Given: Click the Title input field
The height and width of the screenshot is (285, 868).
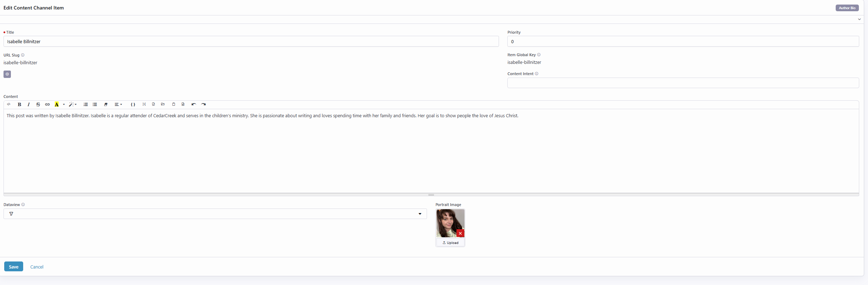Looking at the screenshot, I should [x=251, y=41].
